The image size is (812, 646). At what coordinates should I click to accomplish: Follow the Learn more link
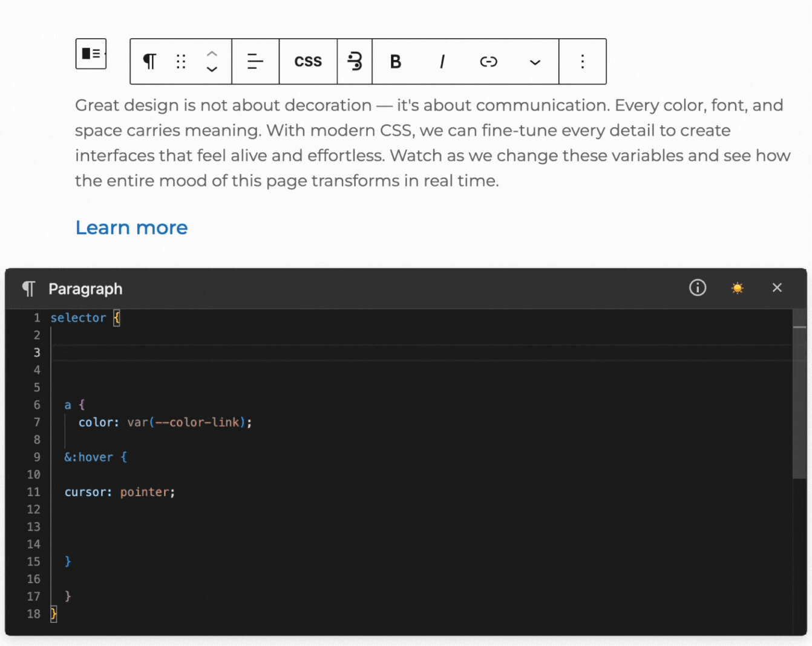[131, 228]
